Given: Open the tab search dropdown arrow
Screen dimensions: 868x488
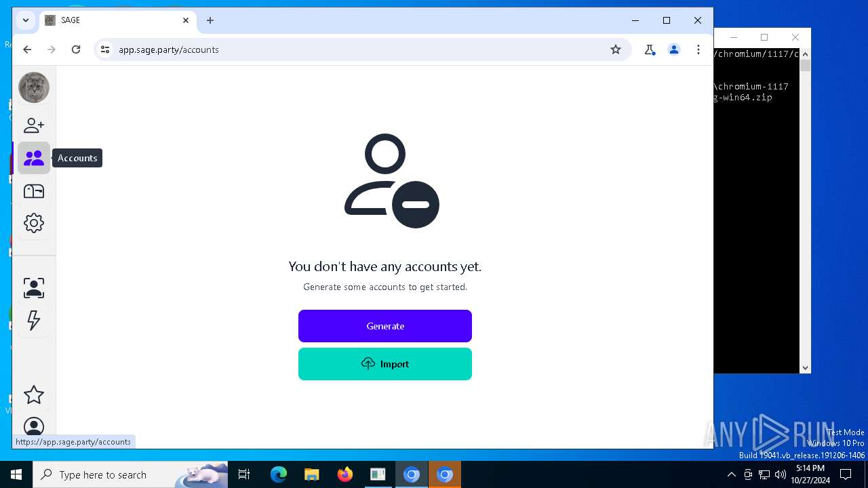Looking at the screenshot, I should click(x=26, y=20).
